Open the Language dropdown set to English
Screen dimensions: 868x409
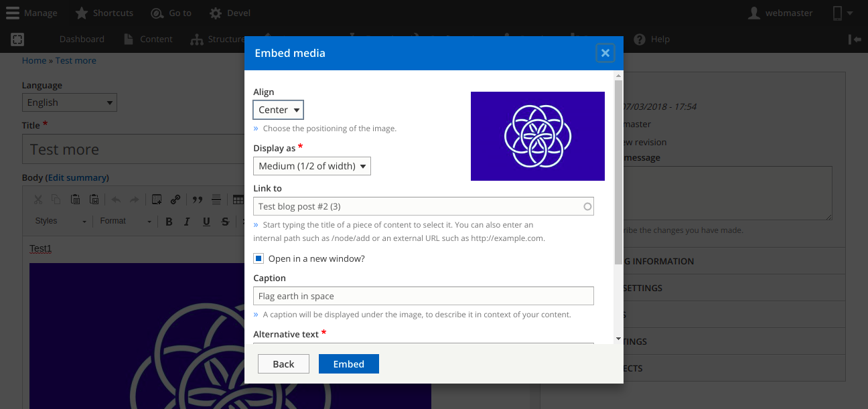tap(69, 102)
